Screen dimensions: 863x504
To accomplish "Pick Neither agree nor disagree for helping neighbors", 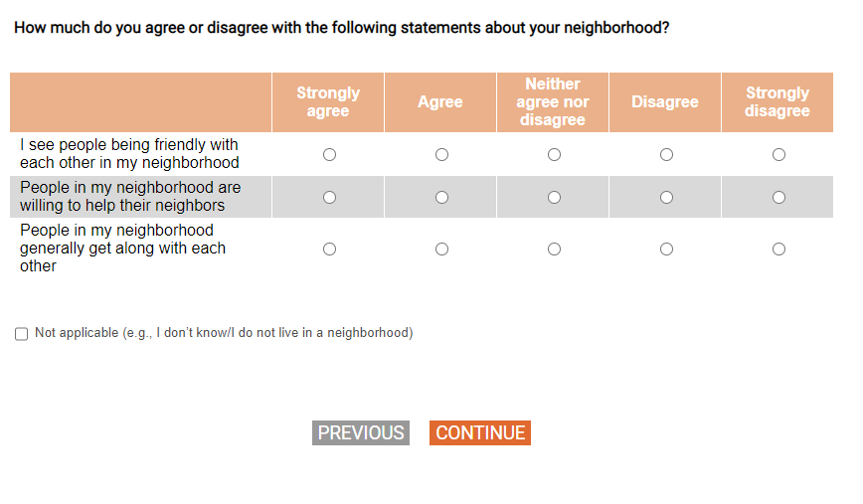I will pyautogui.click(x=554, y=197).
